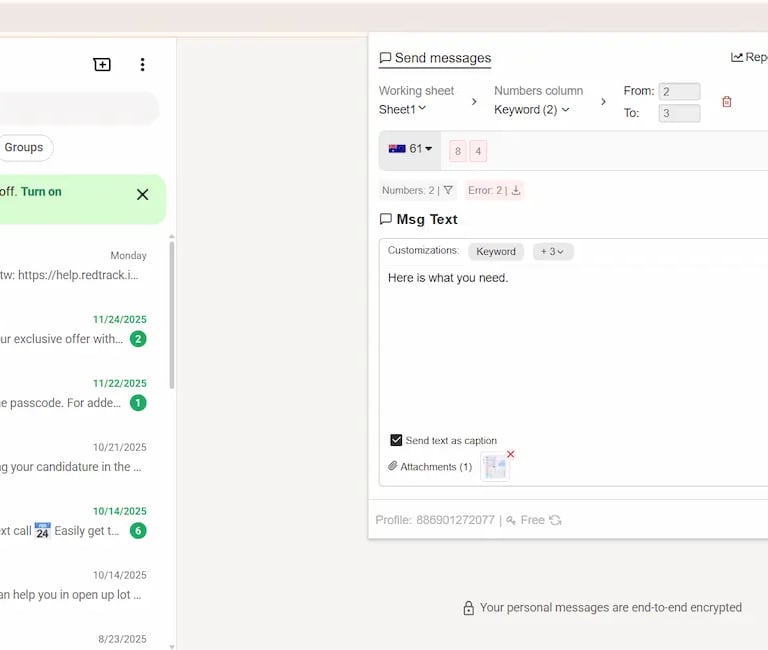Select the number chip labeled 4

[478, 151]
